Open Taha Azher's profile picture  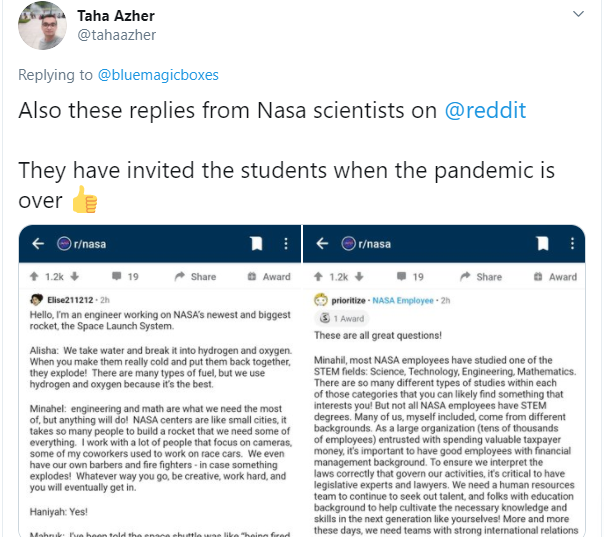click(42, 25)
